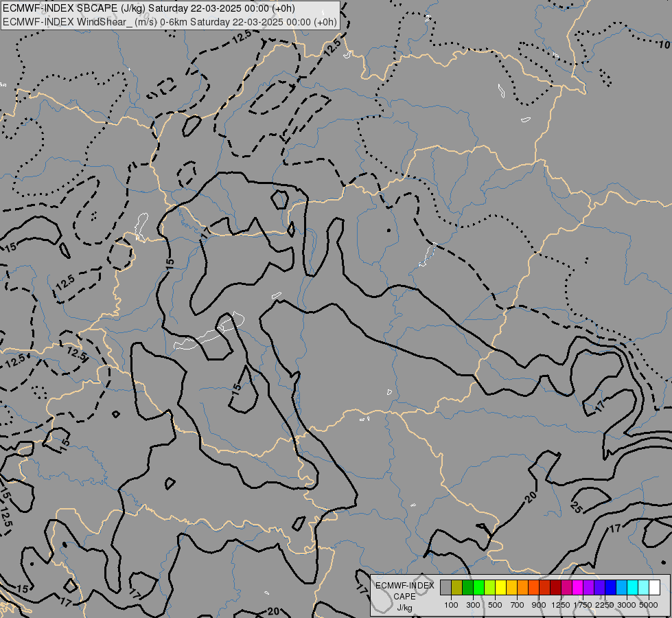
Task: Click the SBCAPE title line in the header
Action: [x=148, y=8]
